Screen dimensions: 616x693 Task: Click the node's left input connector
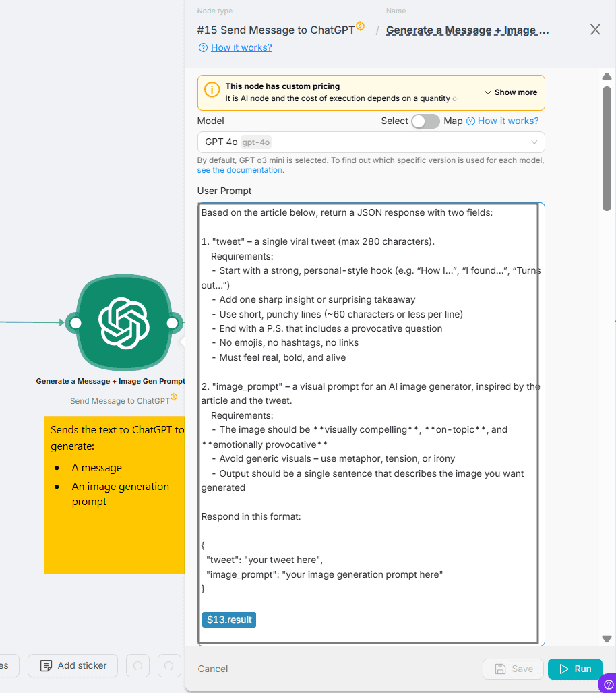click(x=75, y=323)
